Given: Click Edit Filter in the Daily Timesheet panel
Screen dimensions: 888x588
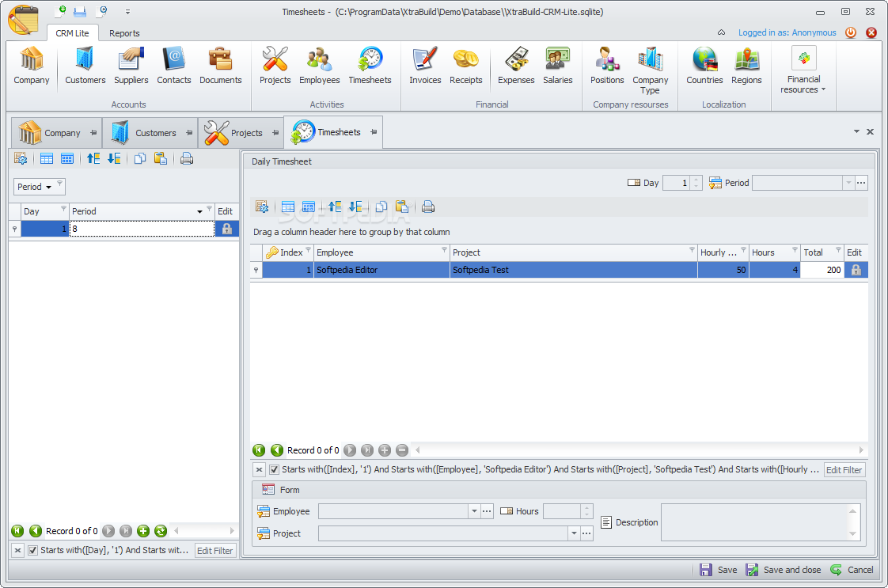Looking at the screenshot, I should point(844,469).
